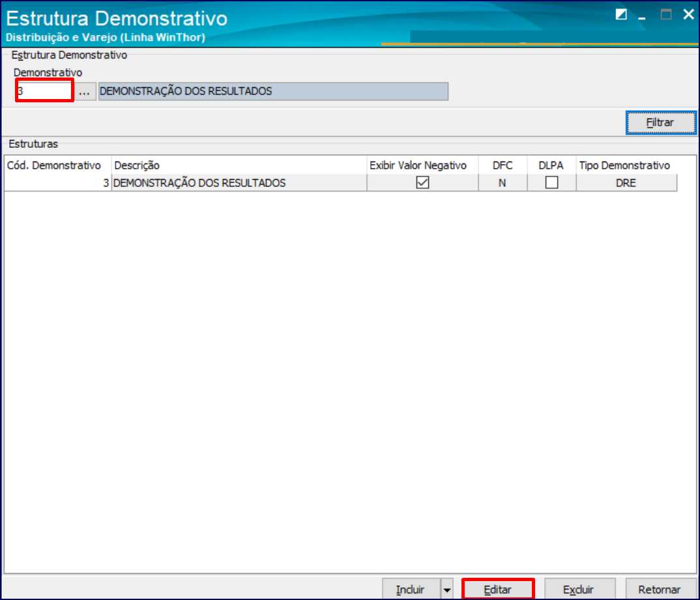The height and width of the screenshot is (600, 700).
Task: Click the Retornar button
Action: [x=660, y=590]
